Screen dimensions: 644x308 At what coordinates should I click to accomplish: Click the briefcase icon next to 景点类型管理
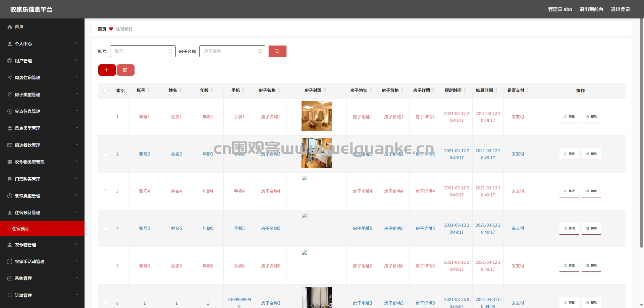tap(10, 128)
